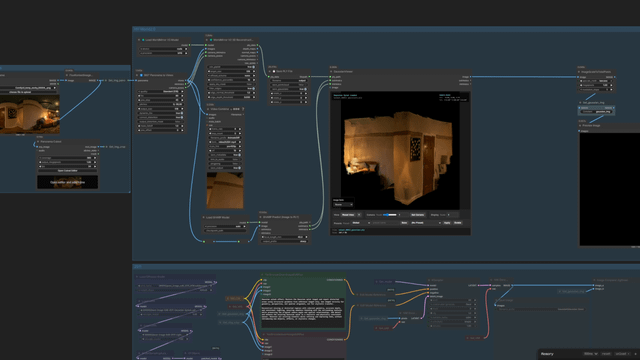The image size is (640, 360).
Task: Click the HY World 2 group title
Action: pos(144,29)
